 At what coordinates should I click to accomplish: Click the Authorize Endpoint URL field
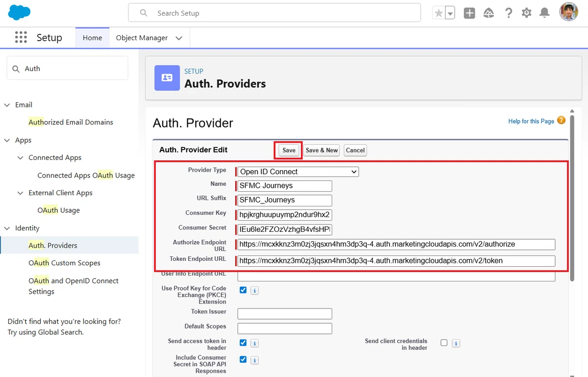[x=396, y=244]
